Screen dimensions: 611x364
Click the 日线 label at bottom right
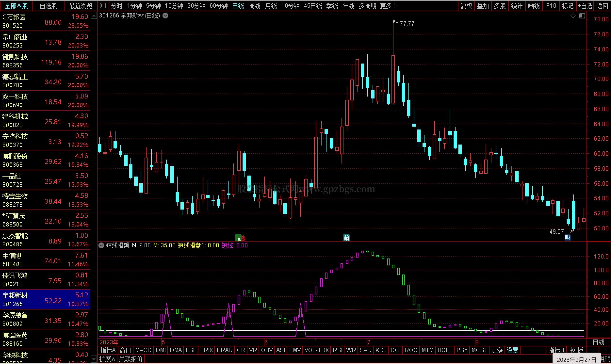pos(598,342)
